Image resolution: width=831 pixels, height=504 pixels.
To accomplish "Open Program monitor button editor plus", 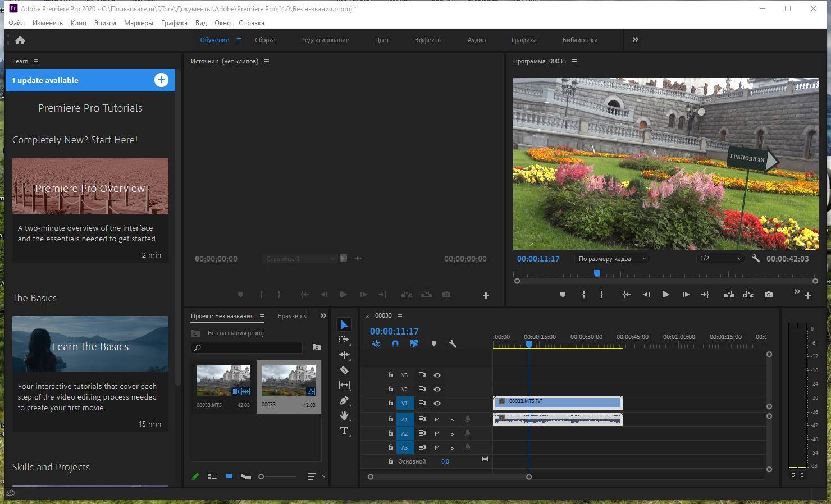I will tap(809, 296).
